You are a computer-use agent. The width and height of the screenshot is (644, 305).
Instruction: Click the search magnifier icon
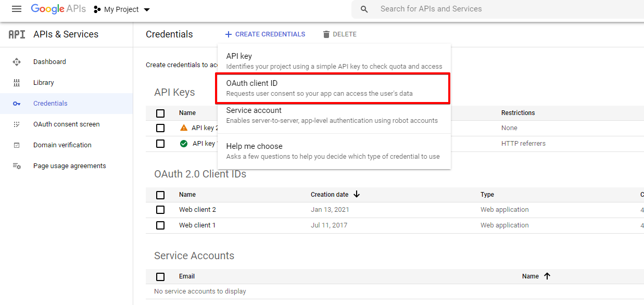pyautogui.click(x=364, y=9)
